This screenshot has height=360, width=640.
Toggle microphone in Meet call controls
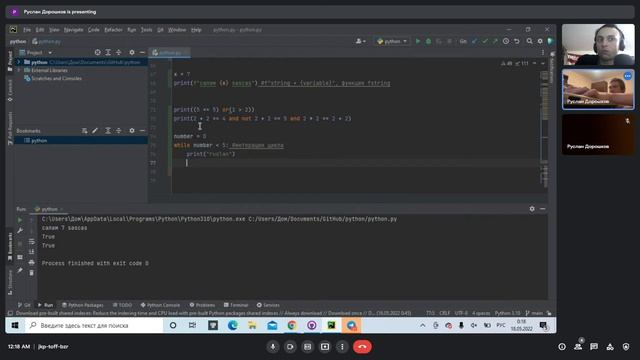coord(273,347)
